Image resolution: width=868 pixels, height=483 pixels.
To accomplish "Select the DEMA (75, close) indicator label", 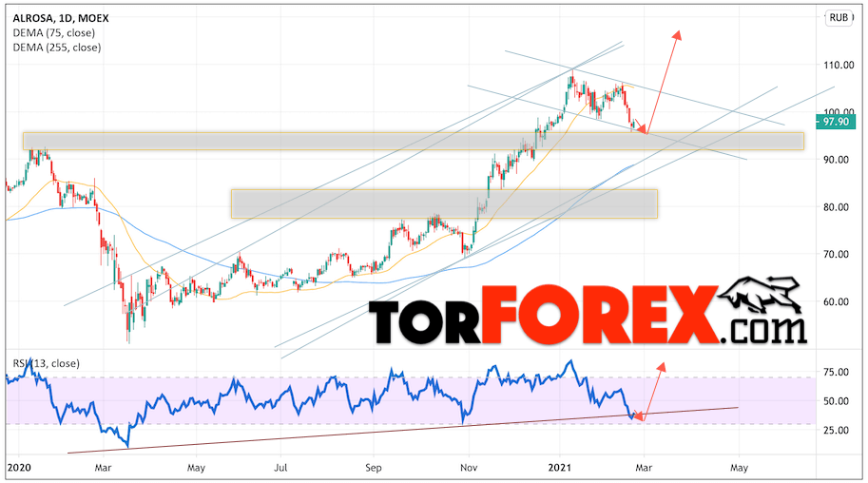I will click(x=53, y=32).
